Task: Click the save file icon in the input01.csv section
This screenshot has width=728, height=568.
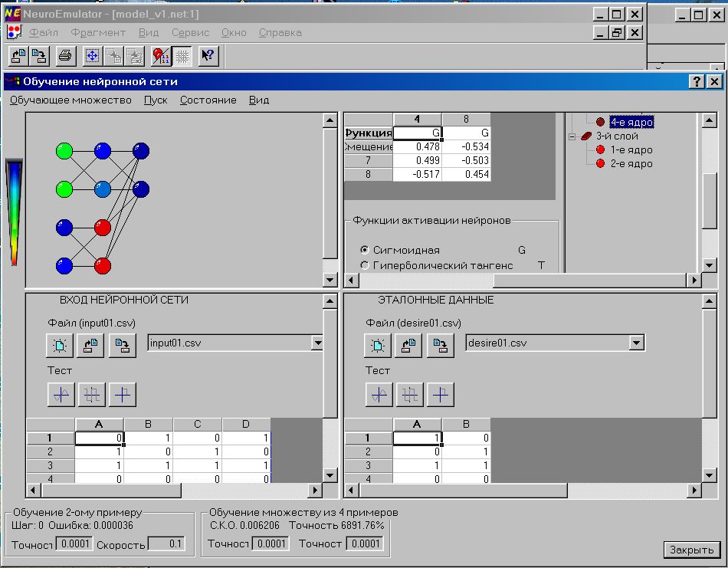Action: tap(122, 346)
